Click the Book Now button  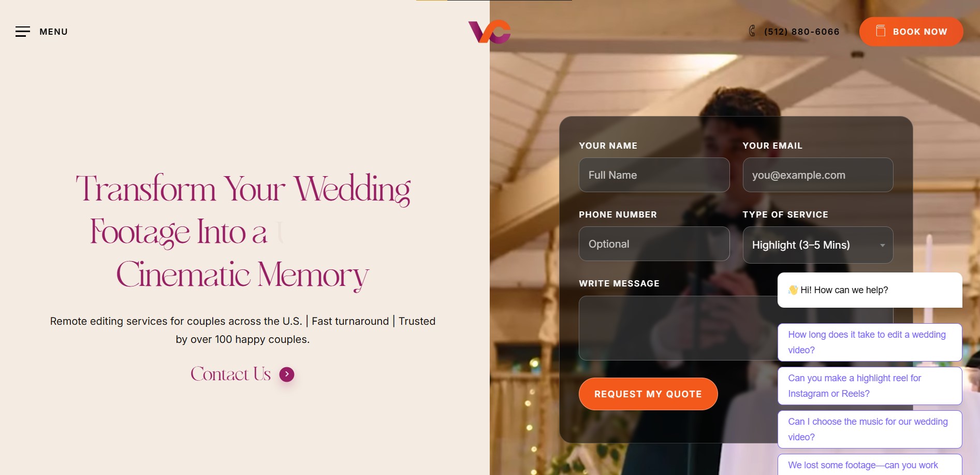[911, 32]
